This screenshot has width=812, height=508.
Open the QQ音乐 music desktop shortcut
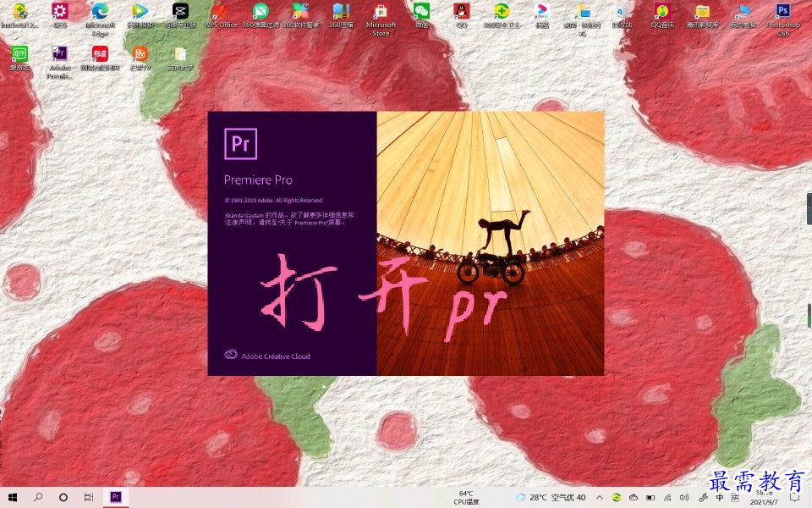click(x=662, y=15)
